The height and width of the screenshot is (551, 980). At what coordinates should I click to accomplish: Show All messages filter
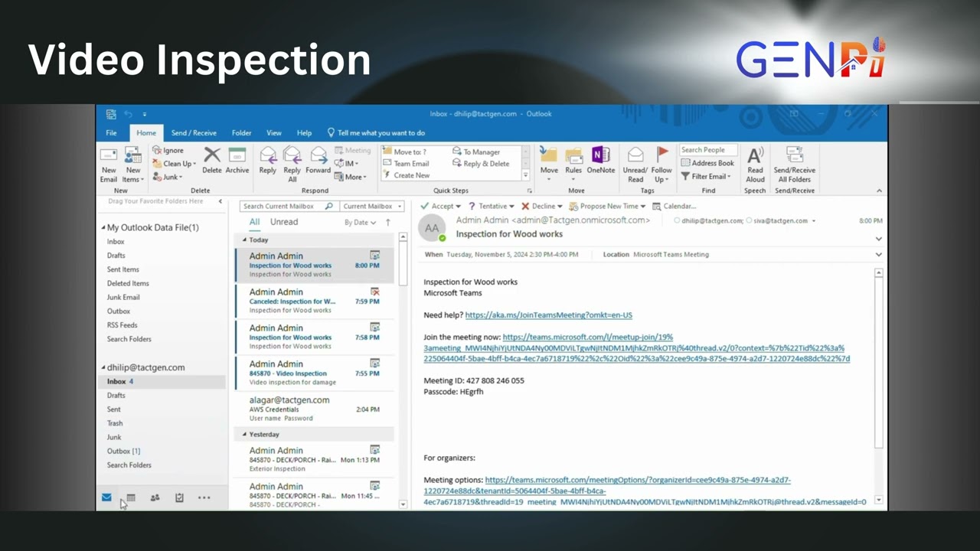[x=254, y=222]
